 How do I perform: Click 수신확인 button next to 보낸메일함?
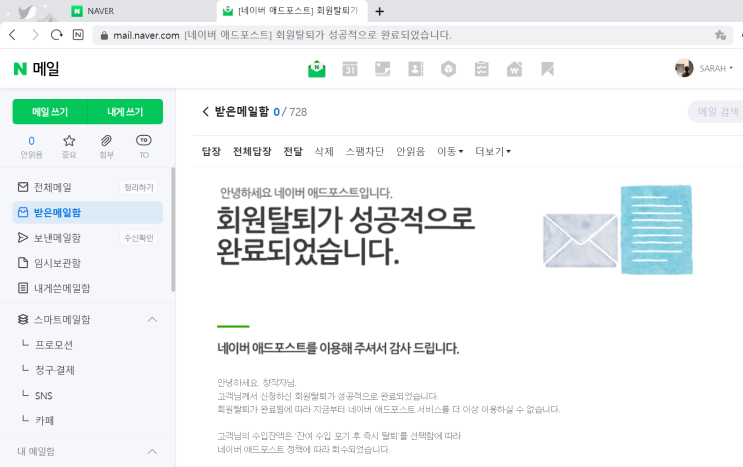[x=138, y=238]
